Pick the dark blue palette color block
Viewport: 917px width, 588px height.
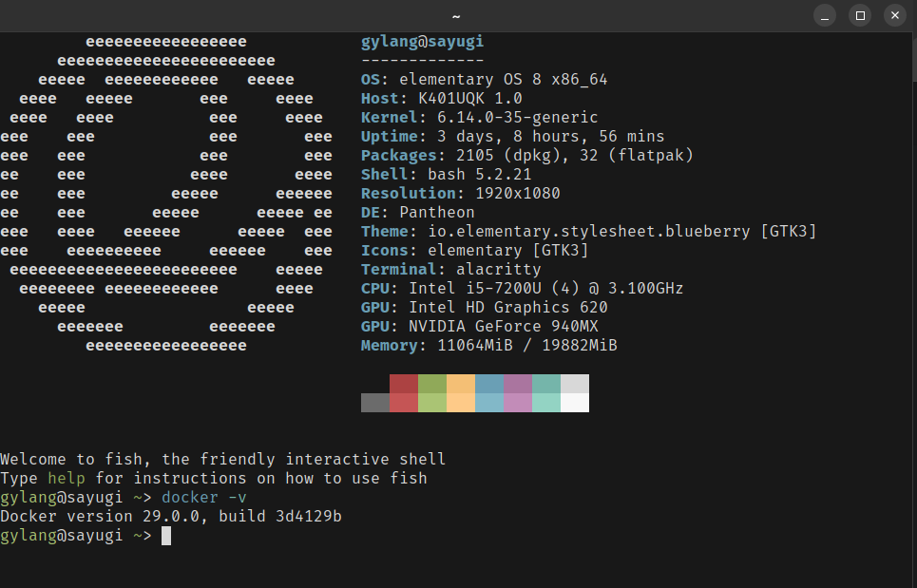[x=489, y=384]
